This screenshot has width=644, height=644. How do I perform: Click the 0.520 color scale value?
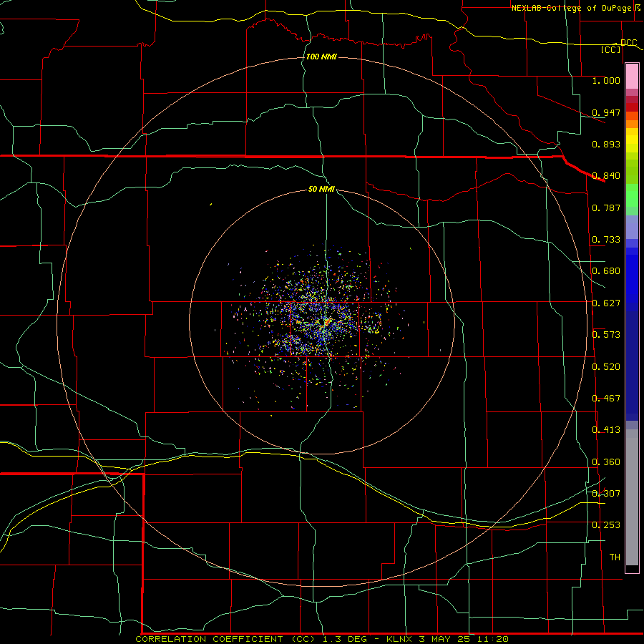coord(606,366)
